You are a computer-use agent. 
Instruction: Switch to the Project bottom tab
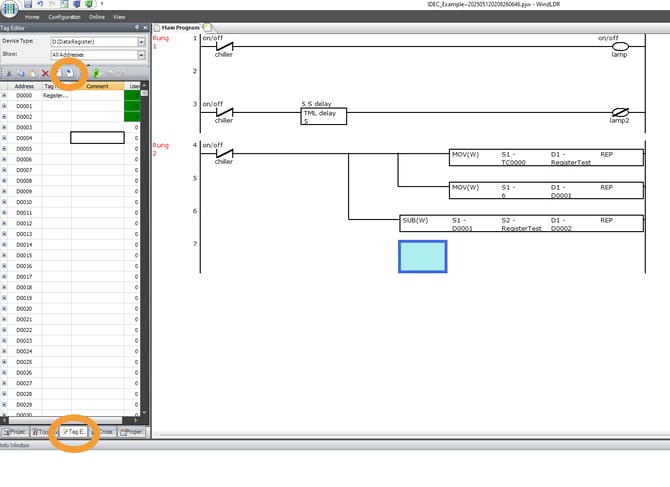[x=15, y=432]
